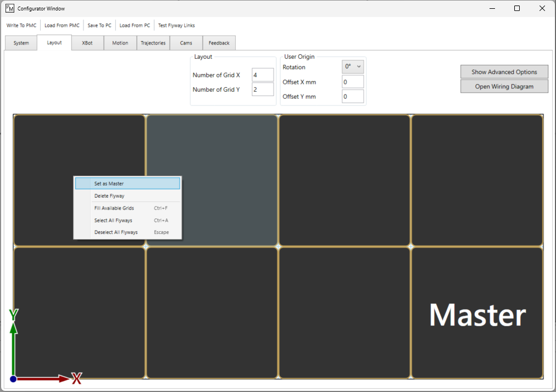The width and height of the screenshot is (556, 392).
Task: Switch to the Motion tab
Action: 120,43
